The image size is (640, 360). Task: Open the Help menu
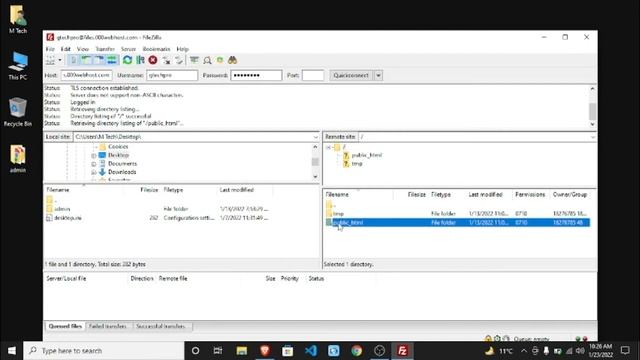coord(182,49)
